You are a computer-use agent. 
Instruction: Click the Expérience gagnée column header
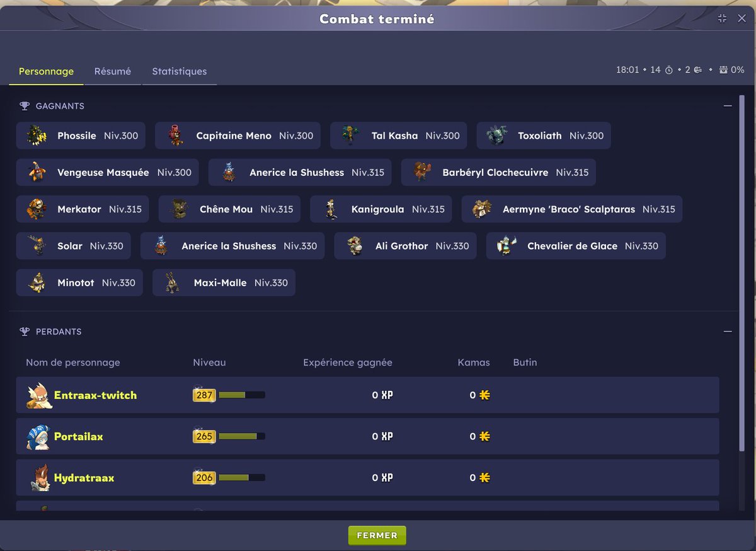pos(348,362)
